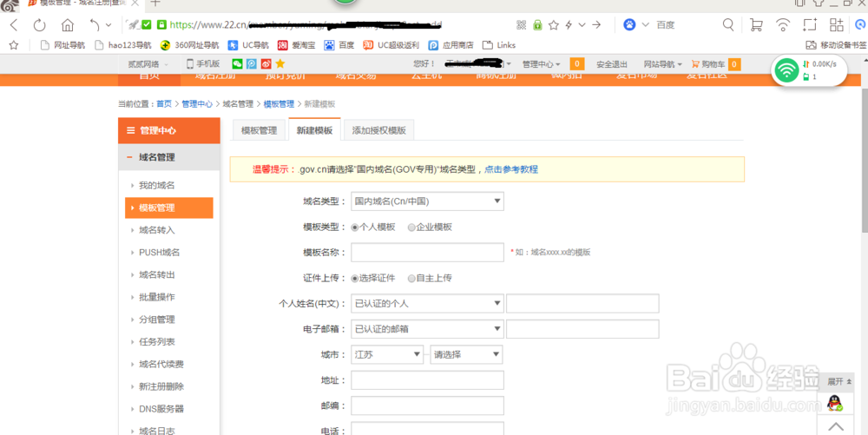Click the 模板名称 input field
868x435 pixels.
(427, 253)
